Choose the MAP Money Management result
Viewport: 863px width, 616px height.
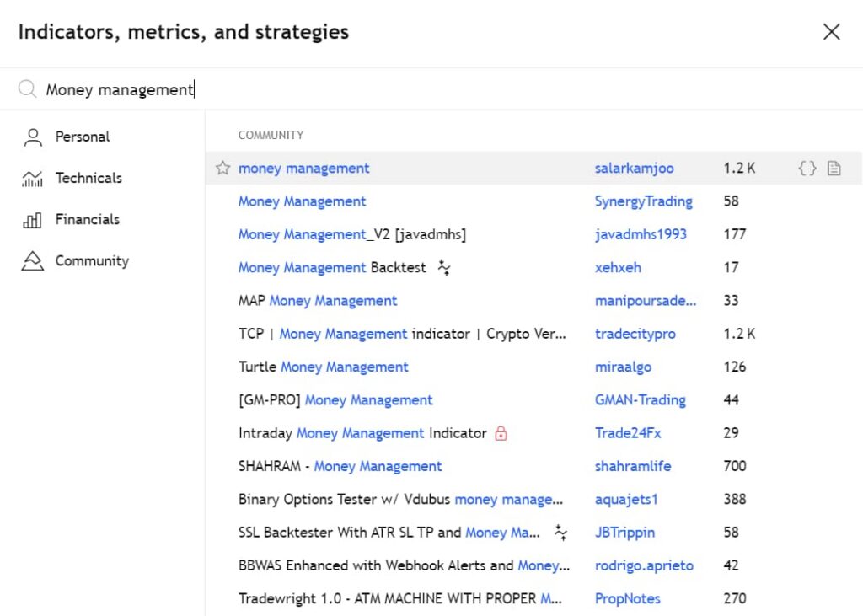click(317, 301)
